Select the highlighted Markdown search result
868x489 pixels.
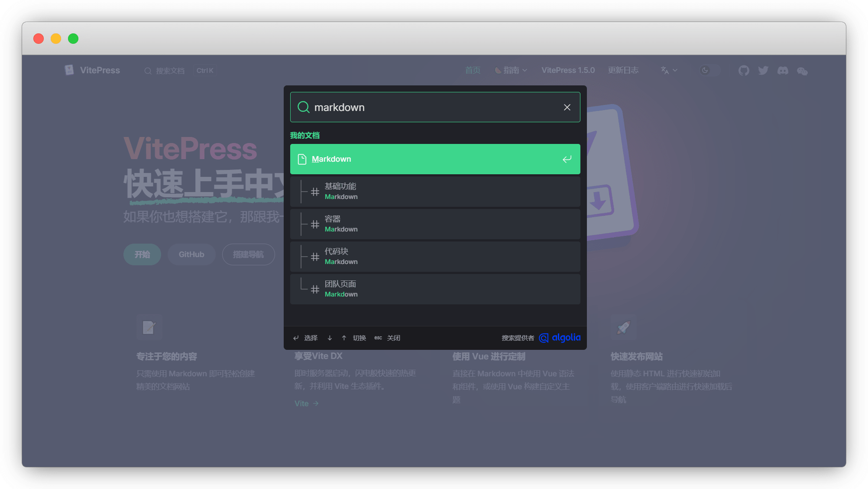coord(435,159)
